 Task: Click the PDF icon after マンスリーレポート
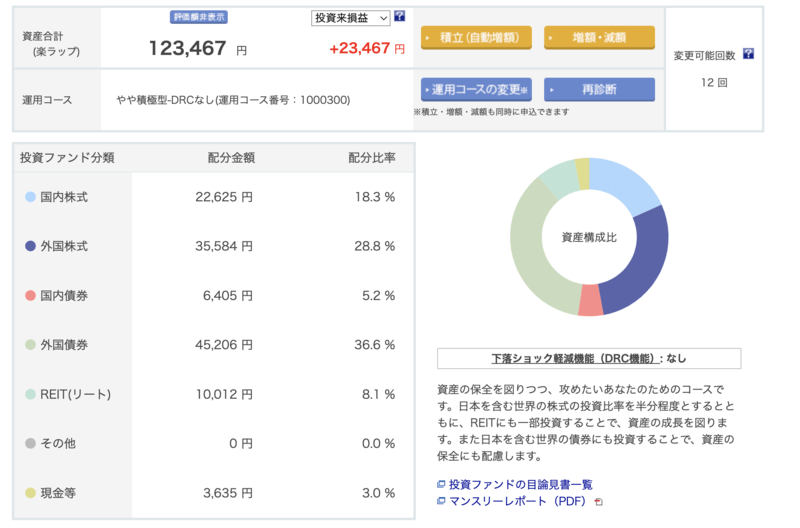pos(599,502)
